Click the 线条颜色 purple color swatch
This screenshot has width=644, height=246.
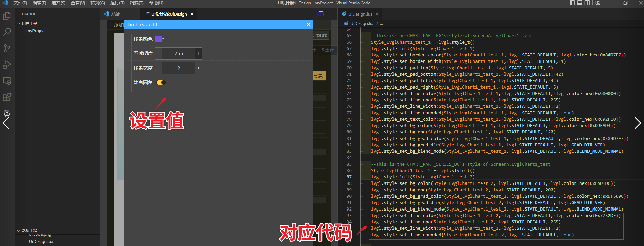click(x=158, y=39)
